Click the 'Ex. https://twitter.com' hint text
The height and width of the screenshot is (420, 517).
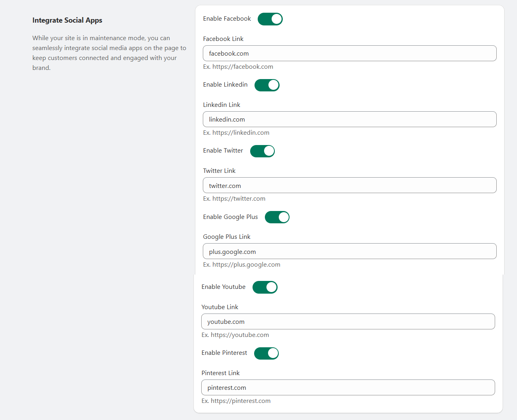point(234,199)
